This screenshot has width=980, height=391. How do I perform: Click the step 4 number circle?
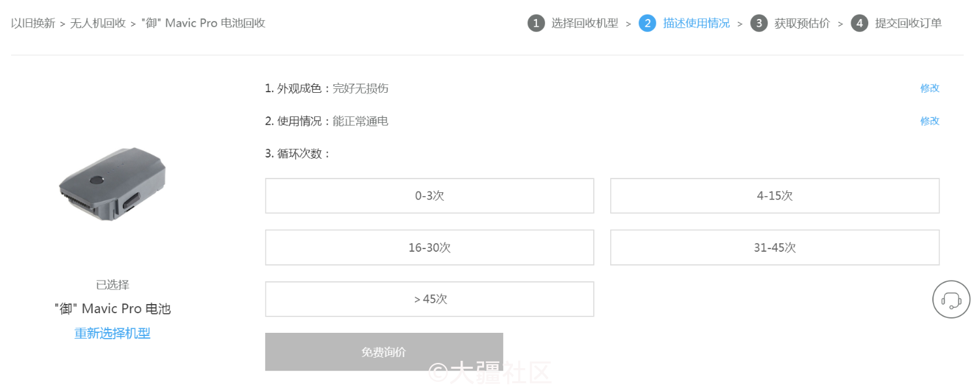coord(859,24)
